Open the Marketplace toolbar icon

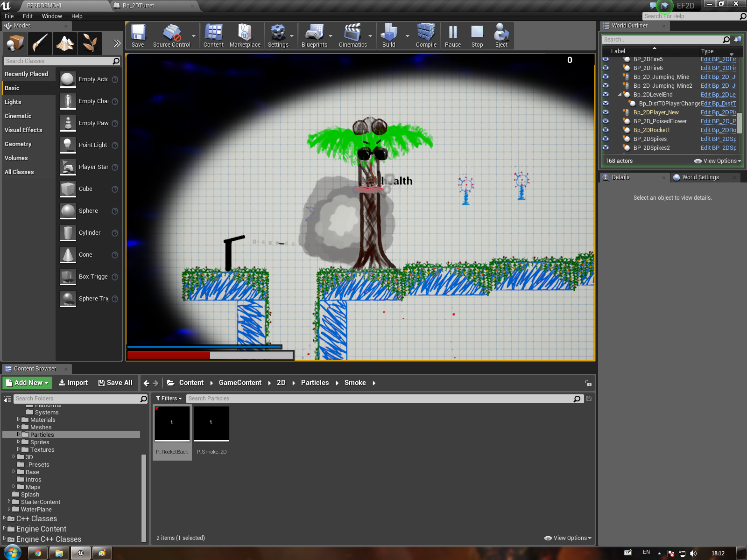(x=245, y=36)
